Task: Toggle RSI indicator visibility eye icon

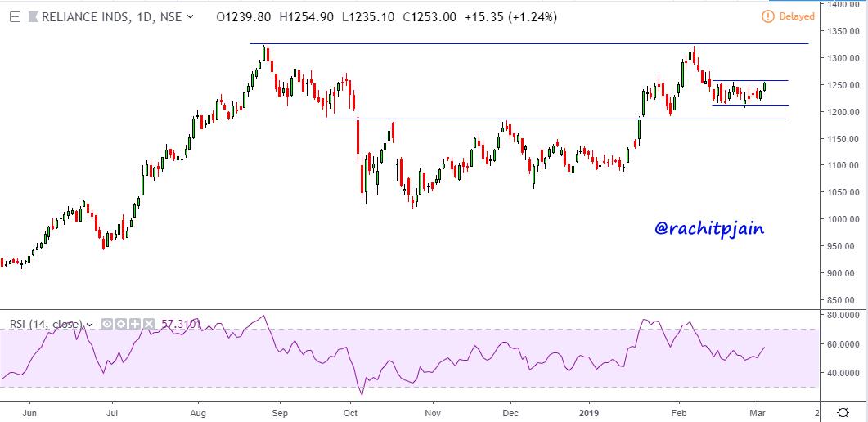Action: point(108,324)
